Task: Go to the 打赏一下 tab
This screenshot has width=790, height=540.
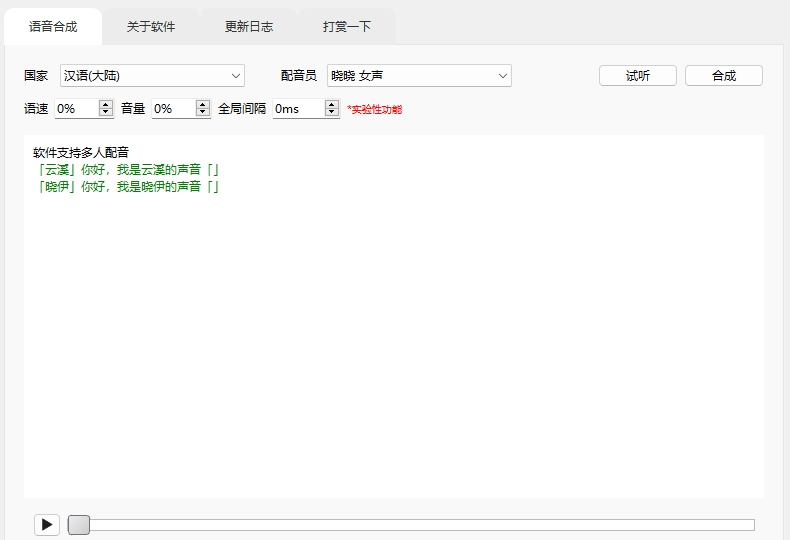Action: coord(347,27)
